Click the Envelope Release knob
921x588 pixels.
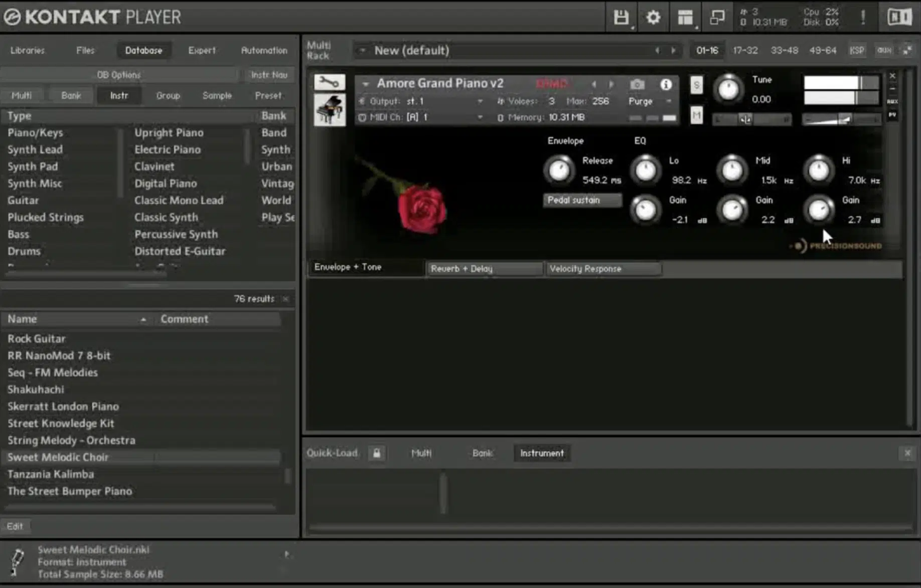coord(559,170)
